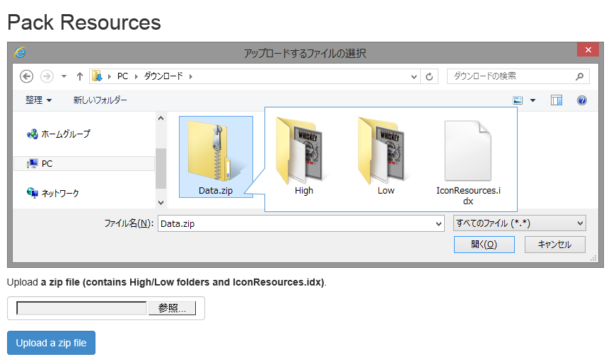Click the search magnifier icon

[x=579, y=76]
